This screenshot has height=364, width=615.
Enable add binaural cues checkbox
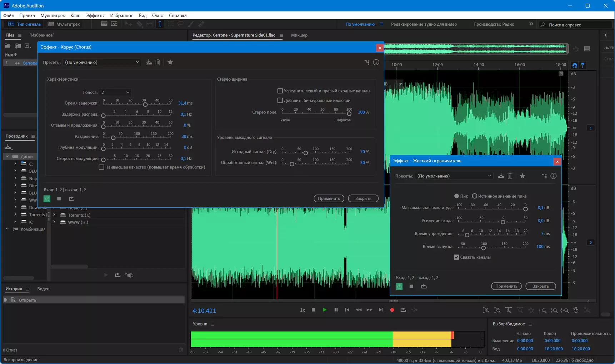pos(280,100)
